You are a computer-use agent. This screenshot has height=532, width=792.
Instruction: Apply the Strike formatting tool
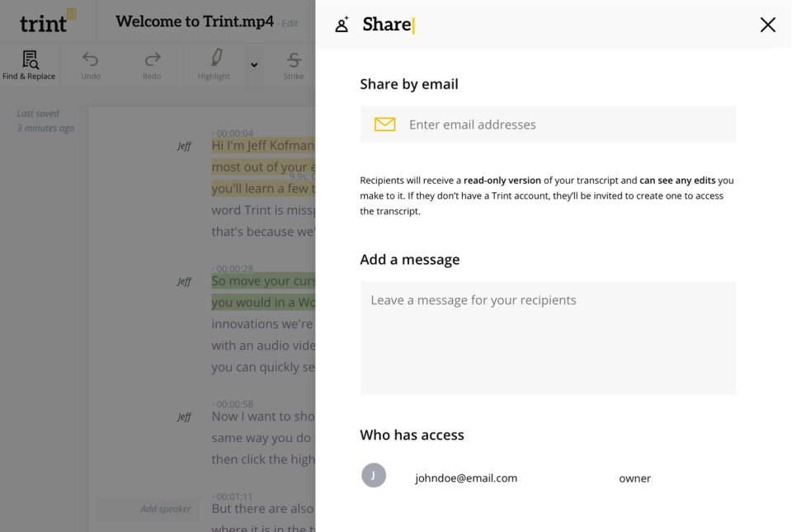(x=294, y=60)
